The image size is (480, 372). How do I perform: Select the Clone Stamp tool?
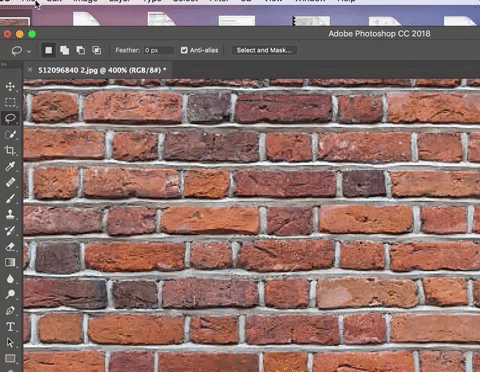[x=10, y=214]
